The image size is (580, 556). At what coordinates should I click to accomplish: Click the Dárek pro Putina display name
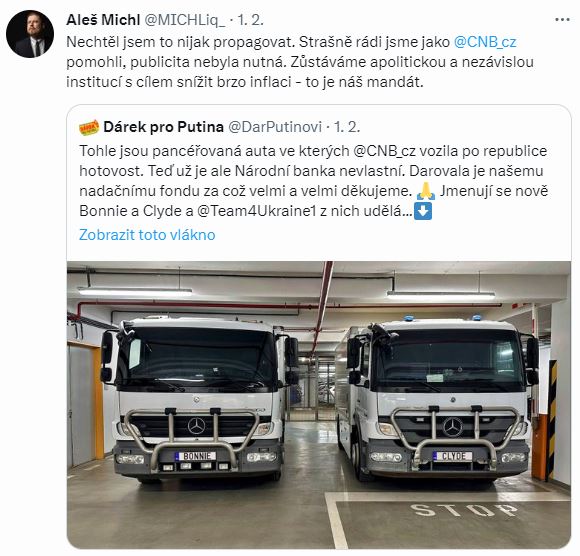pos(163,127)
